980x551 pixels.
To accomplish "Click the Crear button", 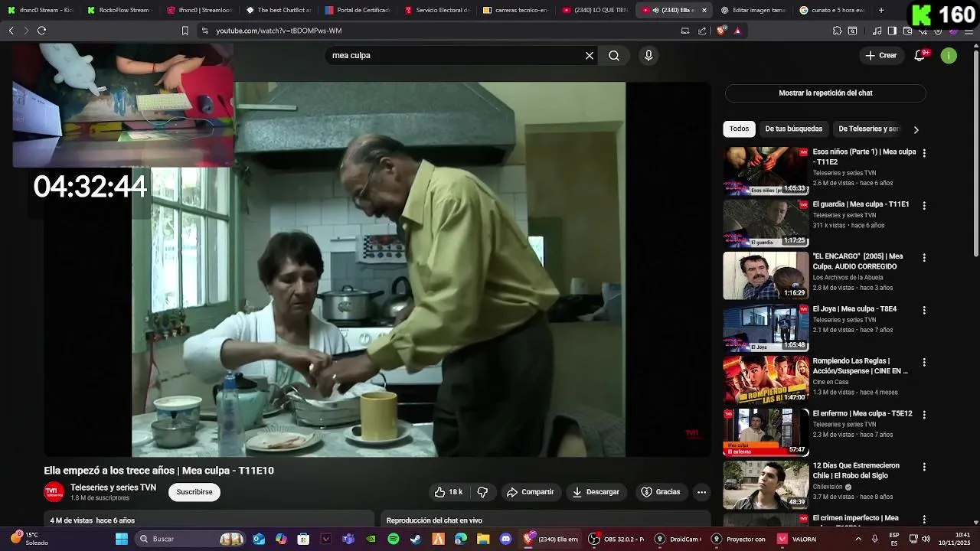I will coord(881,55).
